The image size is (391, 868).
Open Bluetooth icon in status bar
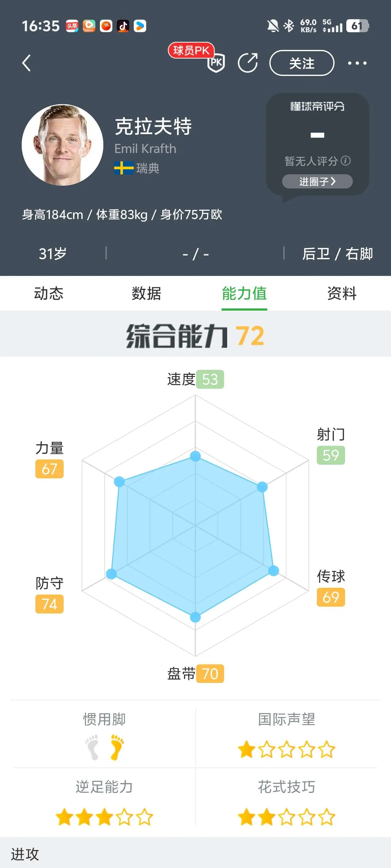(289, 26)
